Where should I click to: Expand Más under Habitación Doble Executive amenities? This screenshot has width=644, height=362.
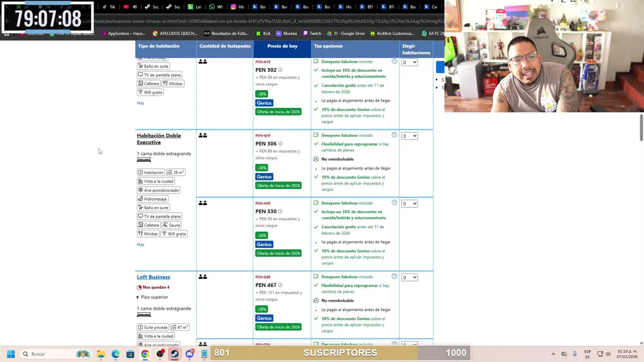tap(140, 245)
